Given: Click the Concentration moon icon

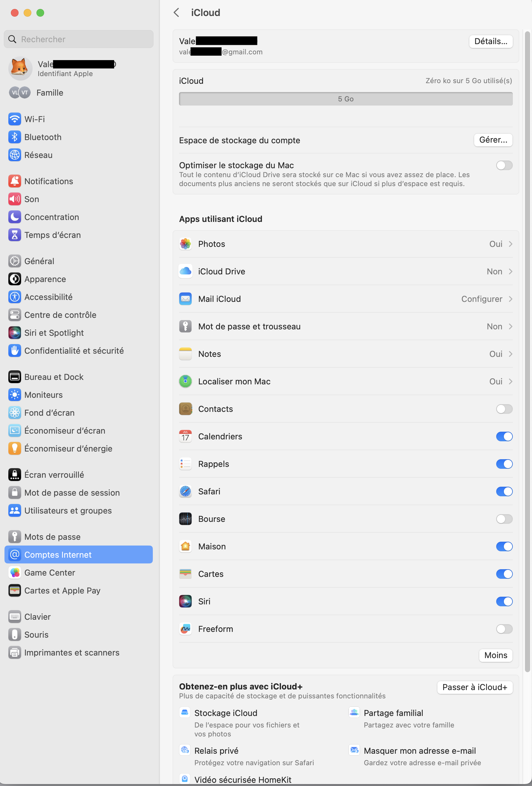Looking at the screenshot, I should click(x=14, y=217).
